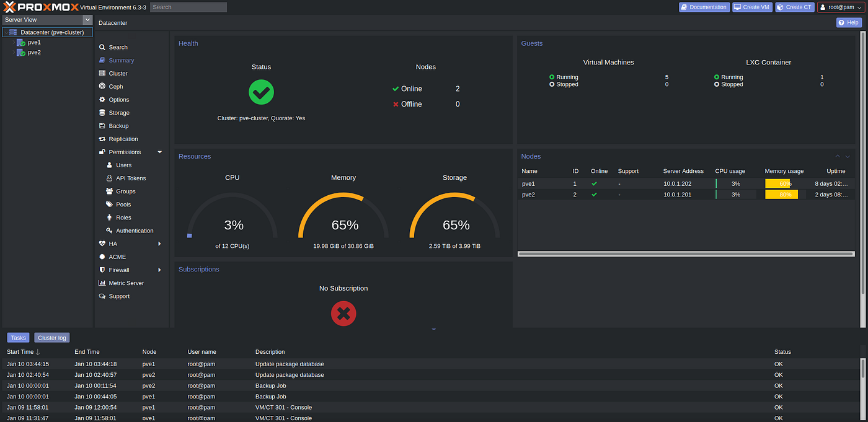The image size is (868, 422).
Task: Switch to the Tasks tab
Action: tap(18, 338)
